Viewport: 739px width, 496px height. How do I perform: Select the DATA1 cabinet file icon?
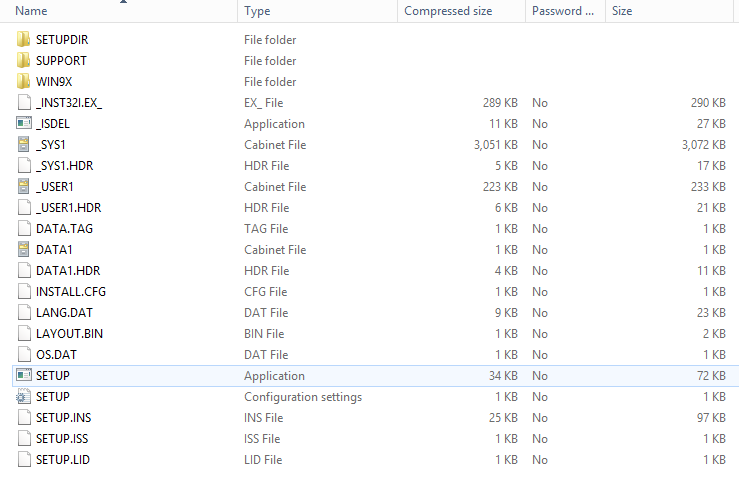click(24, 250)
